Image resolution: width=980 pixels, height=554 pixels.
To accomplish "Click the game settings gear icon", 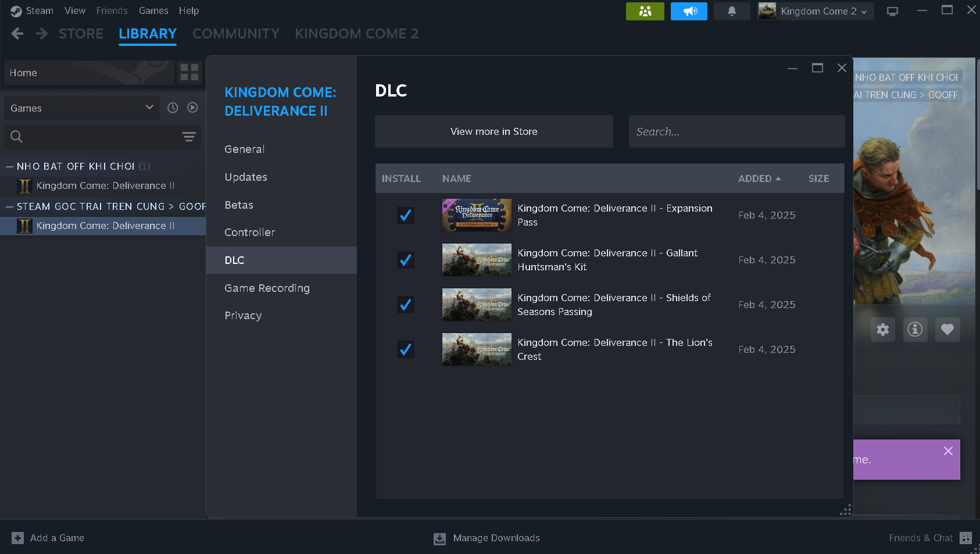I will pos(883,330).
